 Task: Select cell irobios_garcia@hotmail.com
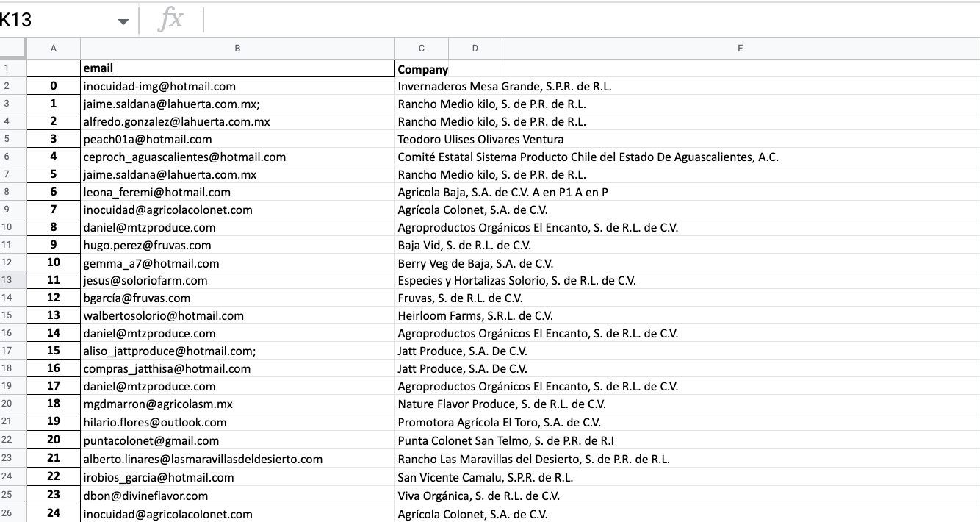point(237,477)
